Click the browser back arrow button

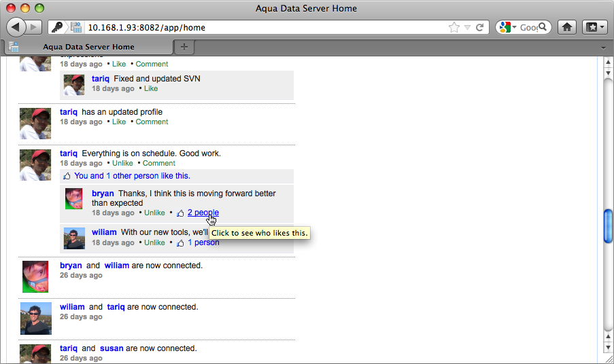point(16,27)
